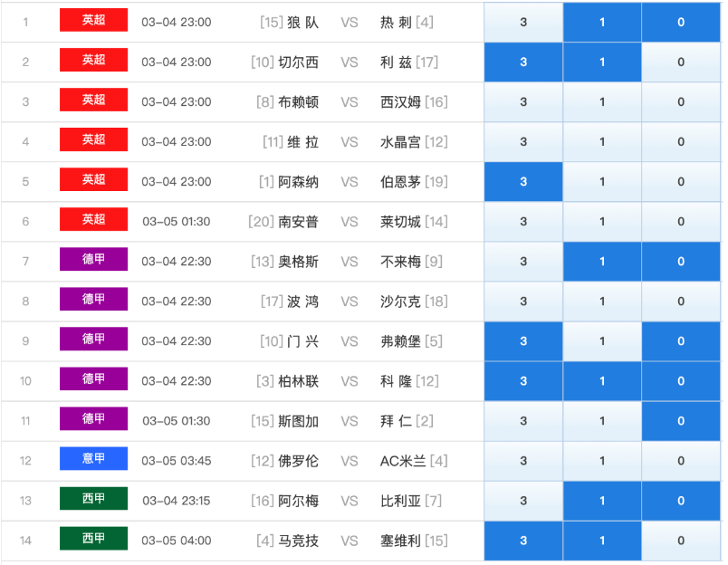Select the 1 cell for 斯图加 vs 拜仁
This screenshot has height=565, width=728.
pos(602,421)
